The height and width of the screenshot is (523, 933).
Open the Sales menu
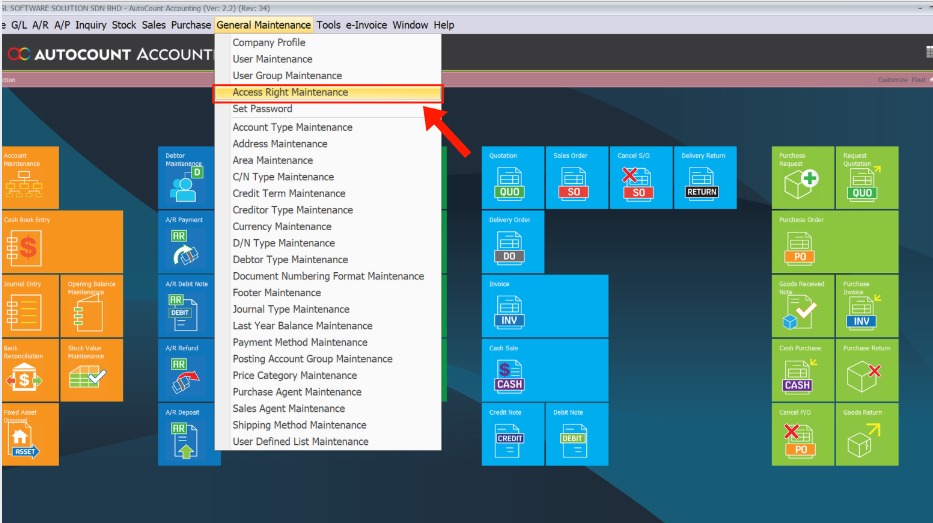(154, 25)
